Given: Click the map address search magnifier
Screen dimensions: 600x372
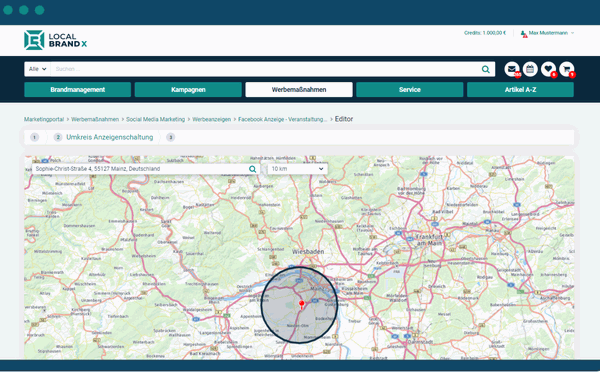Looking at the screenshot, I should coord(253,169).
